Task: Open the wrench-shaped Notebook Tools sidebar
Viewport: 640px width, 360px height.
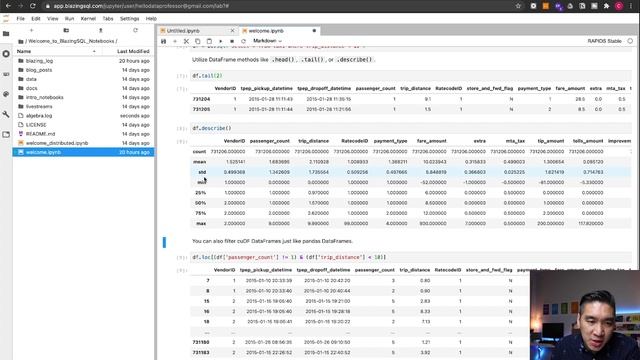Action: pyautogui.click(x=6, y=114)
